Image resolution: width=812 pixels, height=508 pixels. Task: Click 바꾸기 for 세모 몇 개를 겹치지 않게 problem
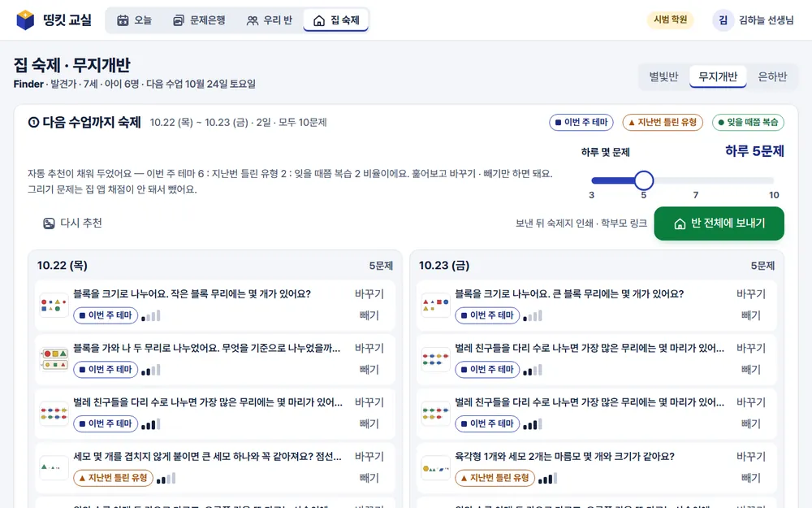point(369,457)
